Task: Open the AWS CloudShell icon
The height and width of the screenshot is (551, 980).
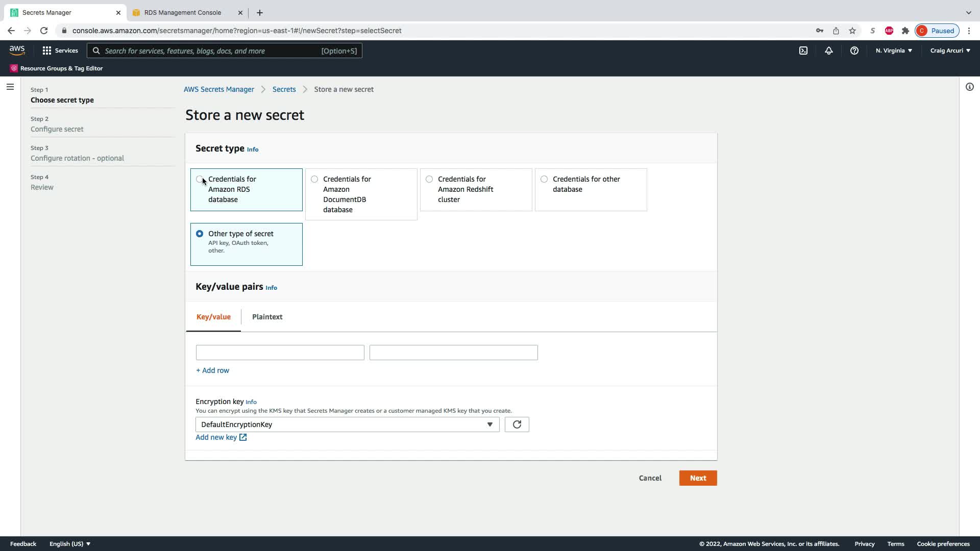Action: 803,51
